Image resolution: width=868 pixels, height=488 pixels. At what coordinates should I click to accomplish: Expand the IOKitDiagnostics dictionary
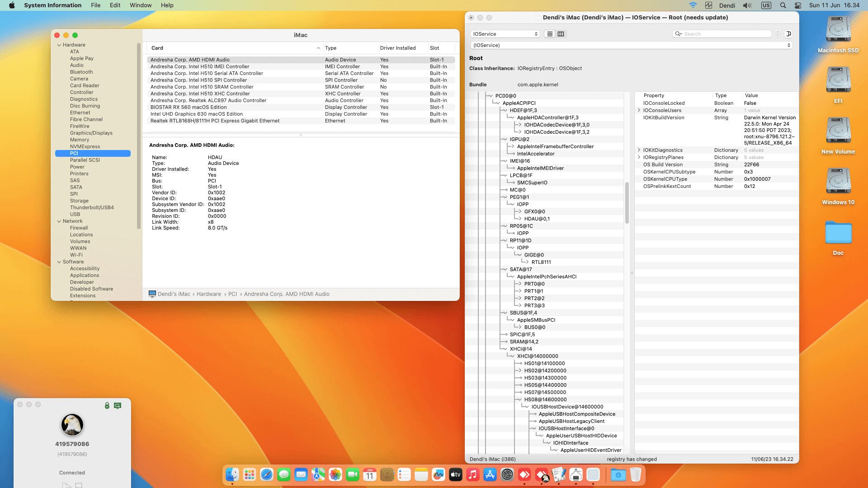(x=639, y=150)
